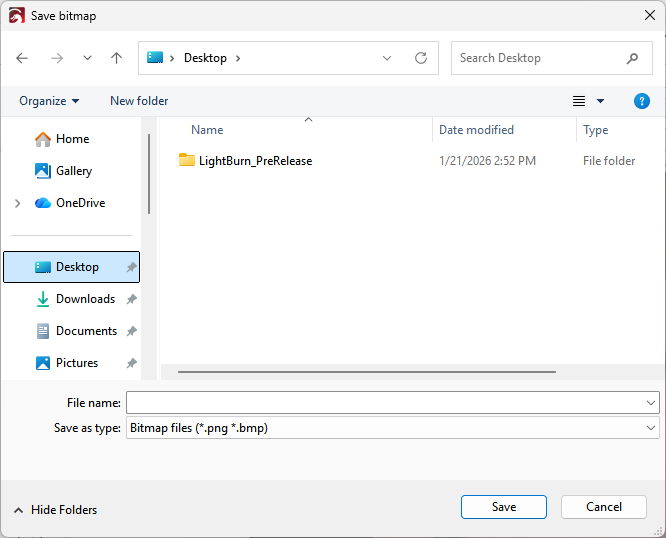Click the pin icon next to Documents

pos(131,331)
